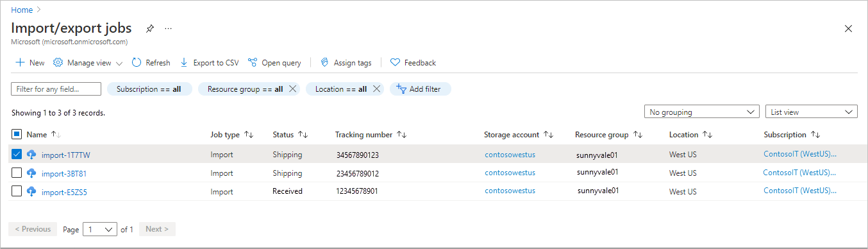The height and width of the screenshot is (249, 868).
Task: Open the more options ellipsis menu
Action: click(169, 29)
